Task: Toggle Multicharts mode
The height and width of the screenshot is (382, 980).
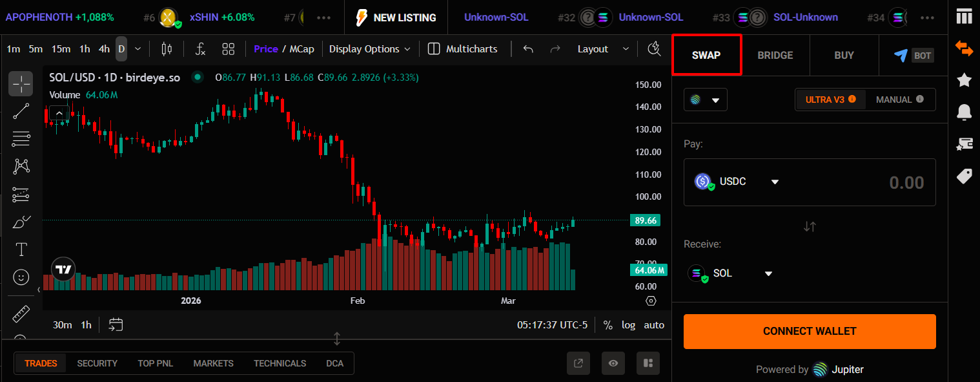Action: 463,49
